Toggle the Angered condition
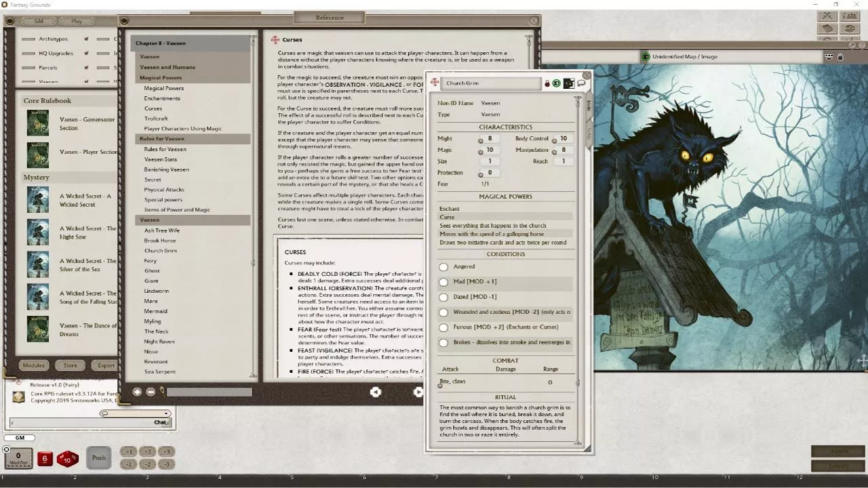This screenshot has width=868, height=488. 443,267
